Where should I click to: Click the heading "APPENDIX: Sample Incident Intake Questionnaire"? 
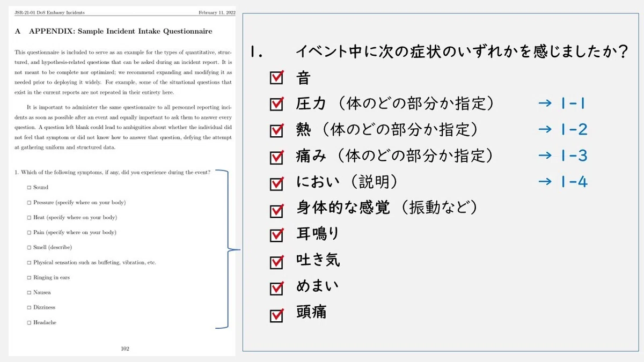tap(121, 31)
